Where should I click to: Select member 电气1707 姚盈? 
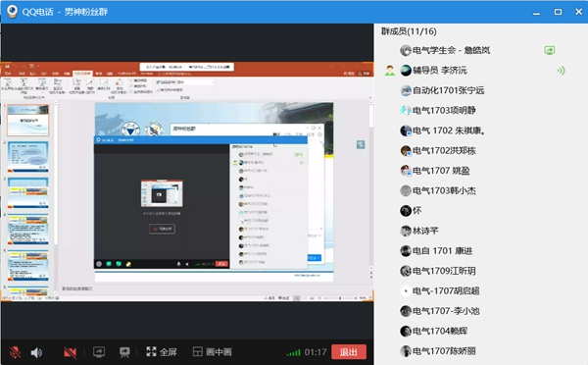pyautogui.click(x=435, y=171)
